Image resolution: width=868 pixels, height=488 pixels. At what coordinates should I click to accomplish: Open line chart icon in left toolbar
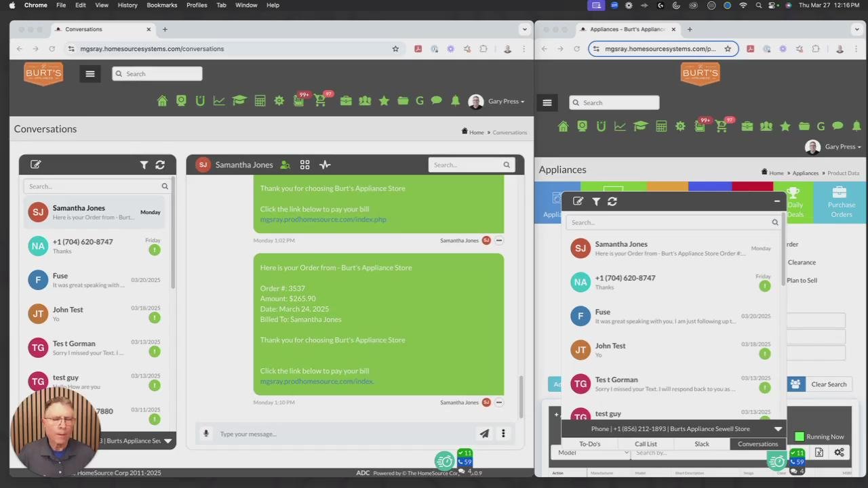point(219,101)
